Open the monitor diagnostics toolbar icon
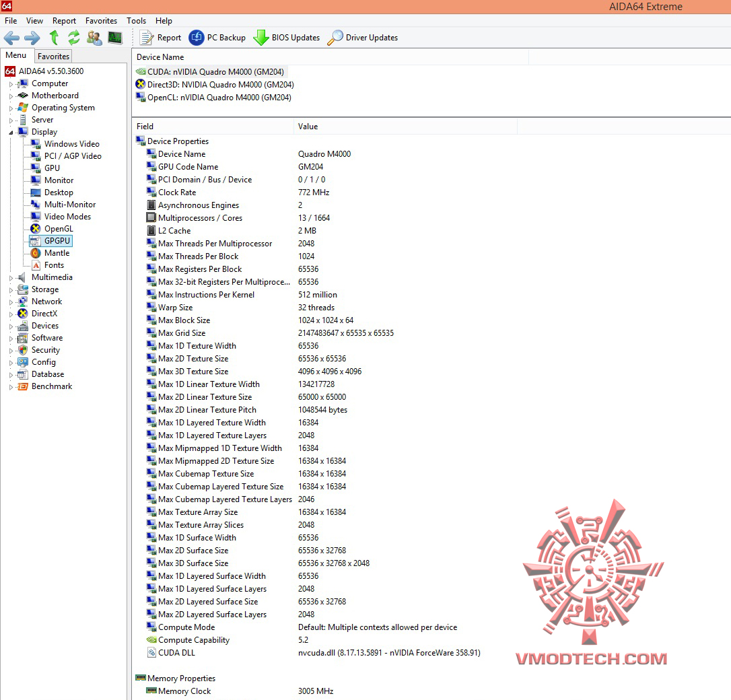The image size is (731, 700). tap(114, 37)
